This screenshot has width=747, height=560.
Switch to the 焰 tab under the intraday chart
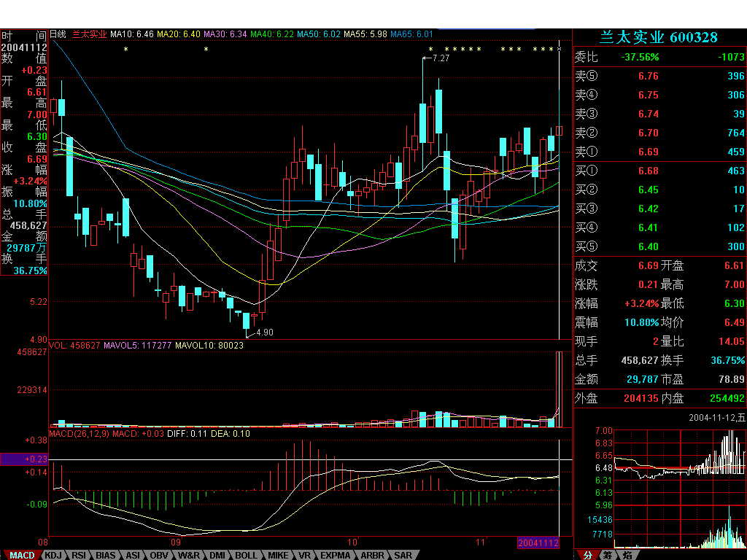tap(627, 555)
